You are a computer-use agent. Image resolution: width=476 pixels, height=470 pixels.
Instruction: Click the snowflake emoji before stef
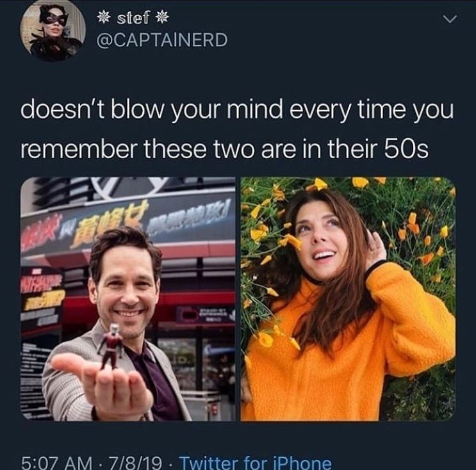click(104, 19)
